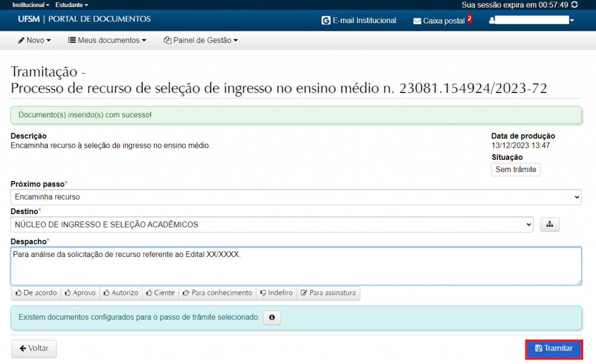Open the Novo menu
The image size is (596, 364).
(x=34, y=40)
